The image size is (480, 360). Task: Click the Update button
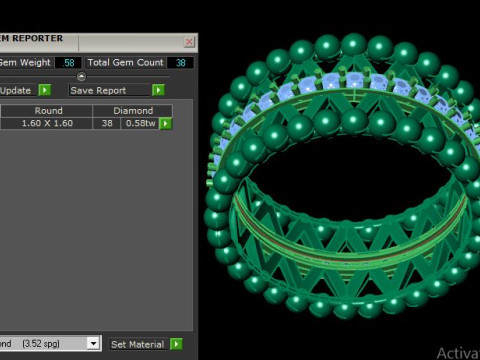(x=17, y=90)
